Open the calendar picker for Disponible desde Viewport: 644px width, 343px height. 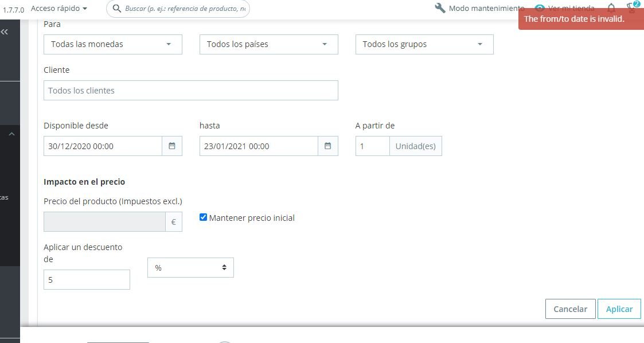tap(172, 146)
